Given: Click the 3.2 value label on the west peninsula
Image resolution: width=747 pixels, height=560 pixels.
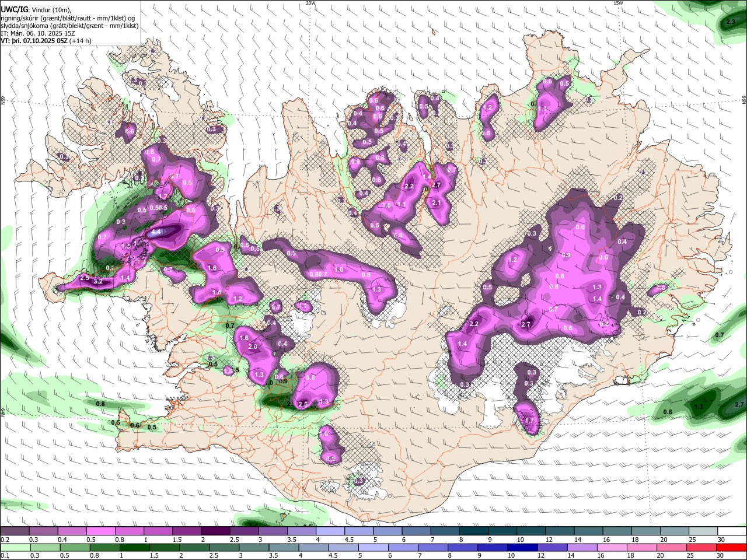Looking at the screenshot, I should [98, 281].
